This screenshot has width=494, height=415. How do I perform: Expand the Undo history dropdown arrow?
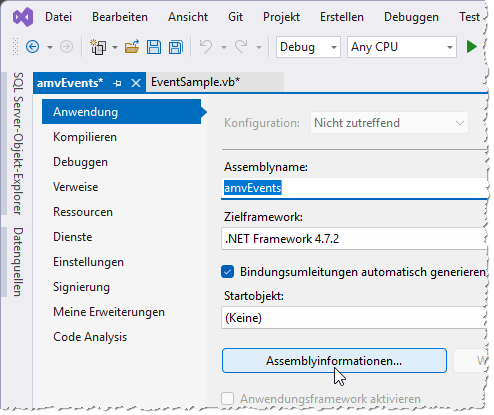tap(224, 47)
